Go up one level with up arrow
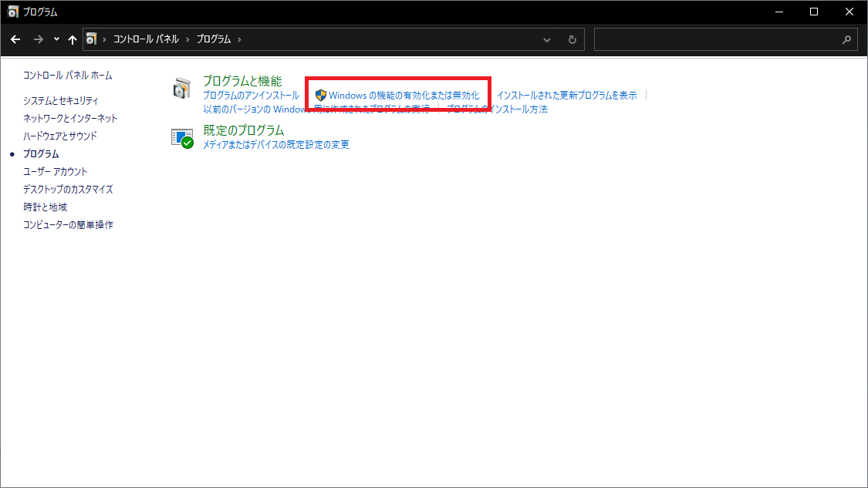Viewport: 868px width, 488px height. 73,39
